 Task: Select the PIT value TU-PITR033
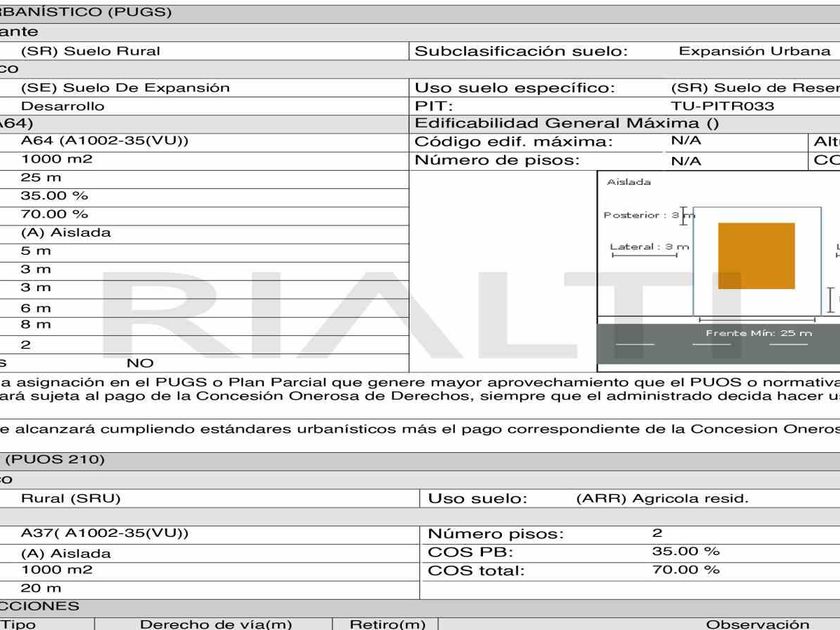click(x=722, y=106)
